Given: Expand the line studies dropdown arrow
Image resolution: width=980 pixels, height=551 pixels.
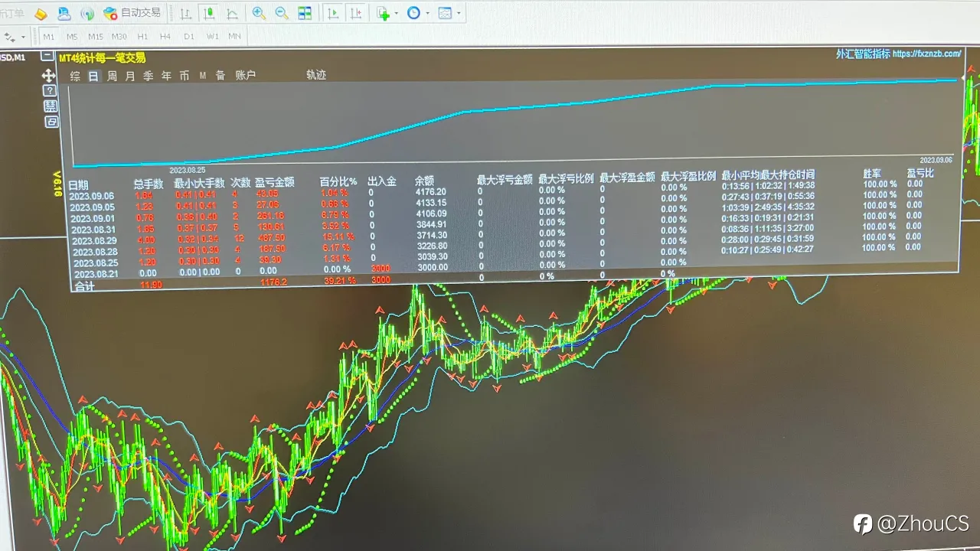Looking at the screenshot, I should tap(23, 37).
